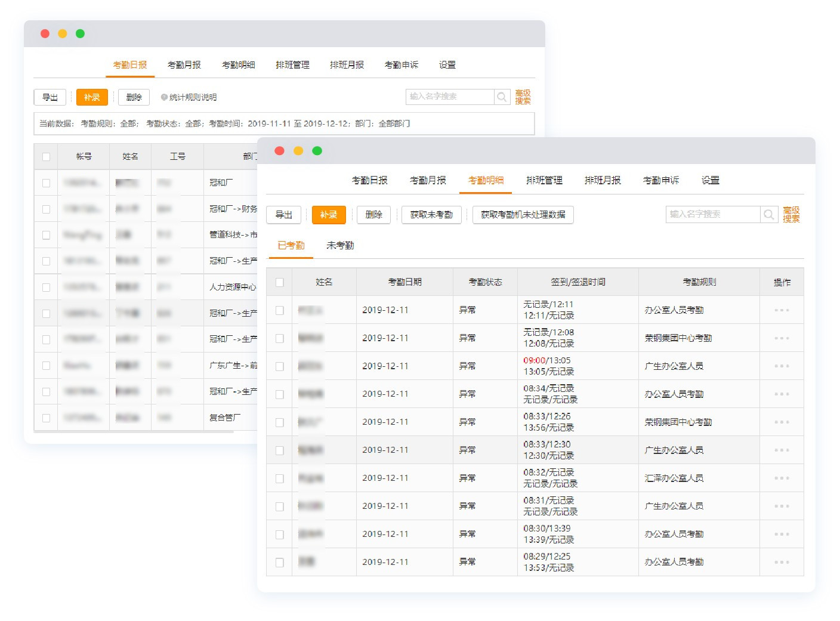Select the 已考勤 sub-tab

(291, 246)
